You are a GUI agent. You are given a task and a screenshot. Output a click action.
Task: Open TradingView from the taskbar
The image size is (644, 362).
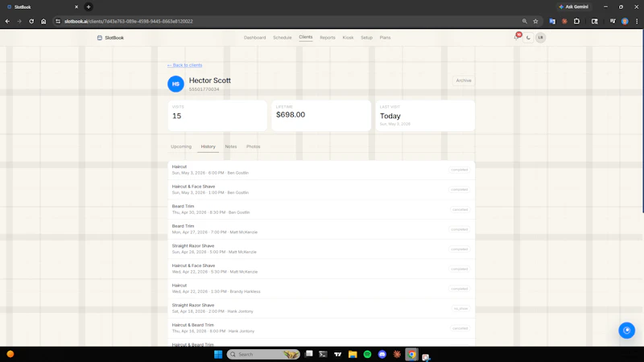(x=338, y=354)
